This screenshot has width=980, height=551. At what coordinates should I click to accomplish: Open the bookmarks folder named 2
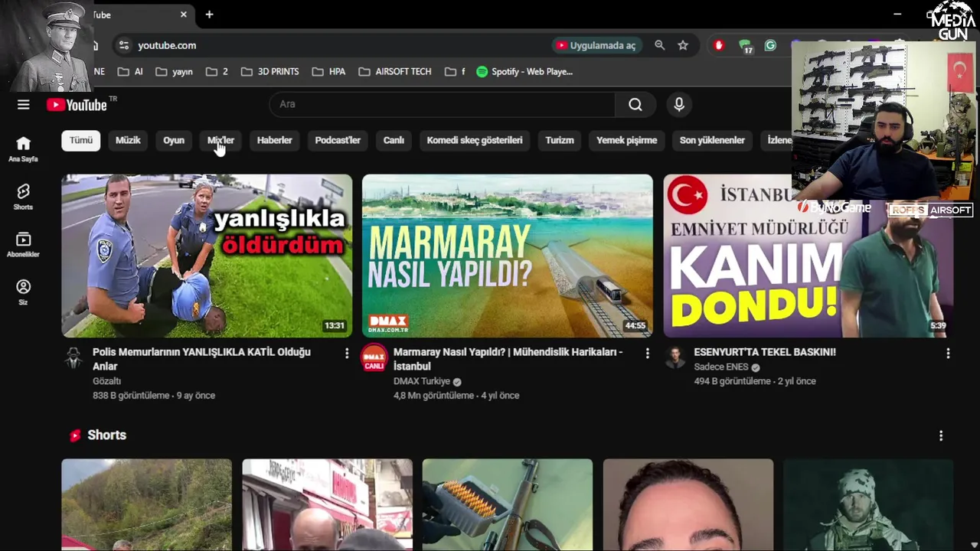(217, 71)
